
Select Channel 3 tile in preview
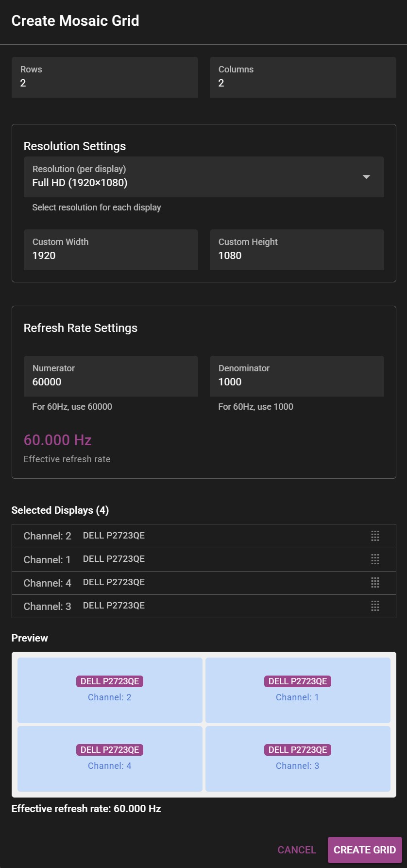[298, 759]
